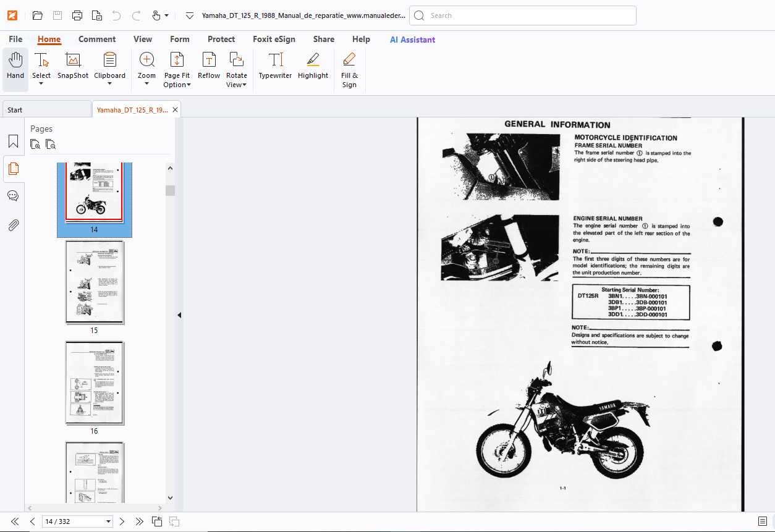Open the quick access customize dropdown
This screenshot has height=532, width=775.
pos(190,15)
